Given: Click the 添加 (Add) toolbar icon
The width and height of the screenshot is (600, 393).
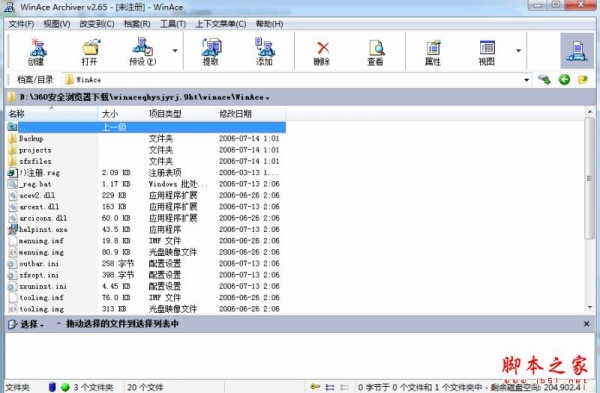Looking at the screenshot, I should click(264, 51).
